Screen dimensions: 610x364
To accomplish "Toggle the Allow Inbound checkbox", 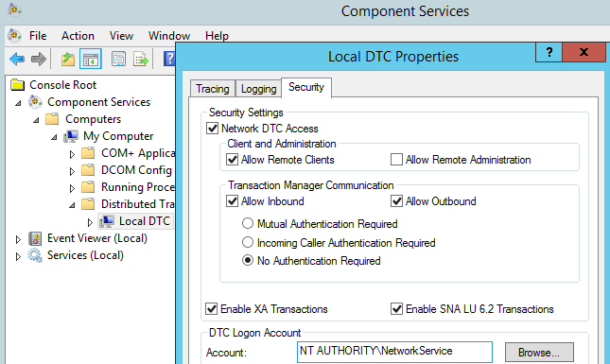I will [x=233, y=201].
